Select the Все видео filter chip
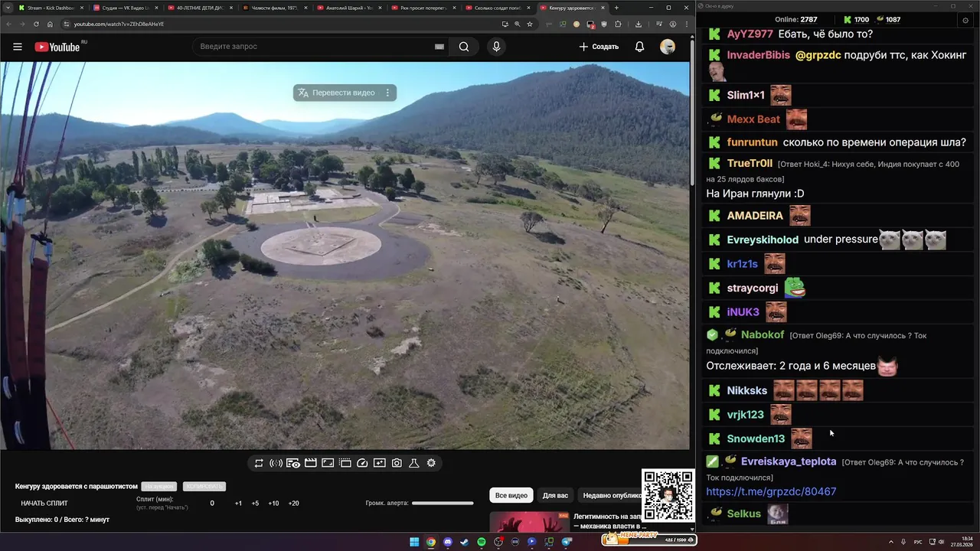Viewport: 980px width, 551px height. tap(511, 495)
